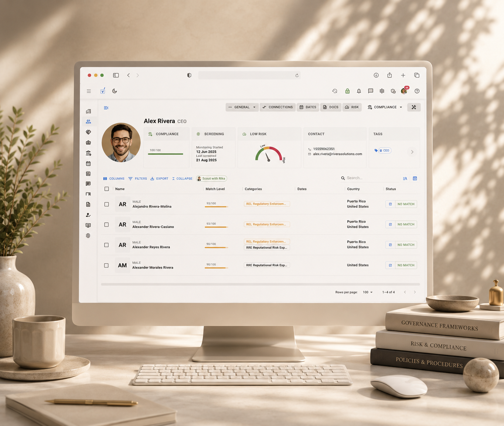The width and height of the screenshot is (504, 426).
Task: Toggle the browser sidebar icon
Action: pyautogui.click(x=116, y=75)
